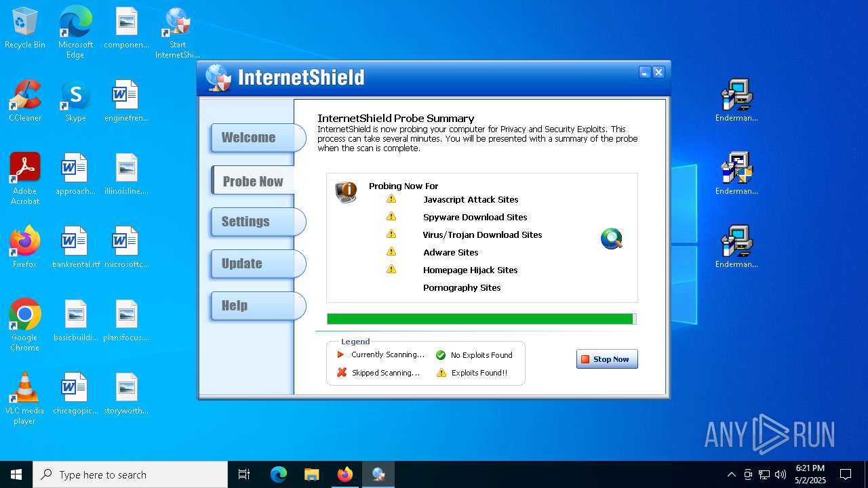Click the warning icon next to Homepage Hijack Sites
Screen dimensions: 868x488
click(391, 269)
